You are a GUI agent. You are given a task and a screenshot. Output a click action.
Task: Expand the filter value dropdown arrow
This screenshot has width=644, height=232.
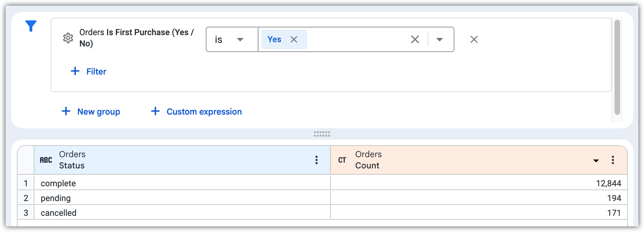[439, 39]
